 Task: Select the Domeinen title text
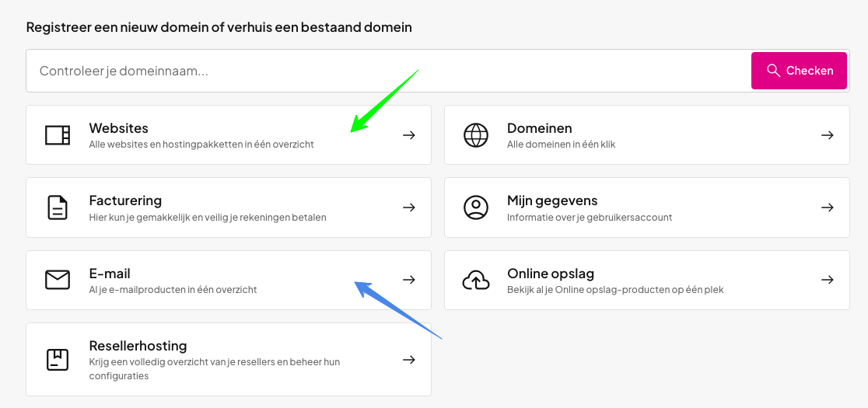point(539,128)
